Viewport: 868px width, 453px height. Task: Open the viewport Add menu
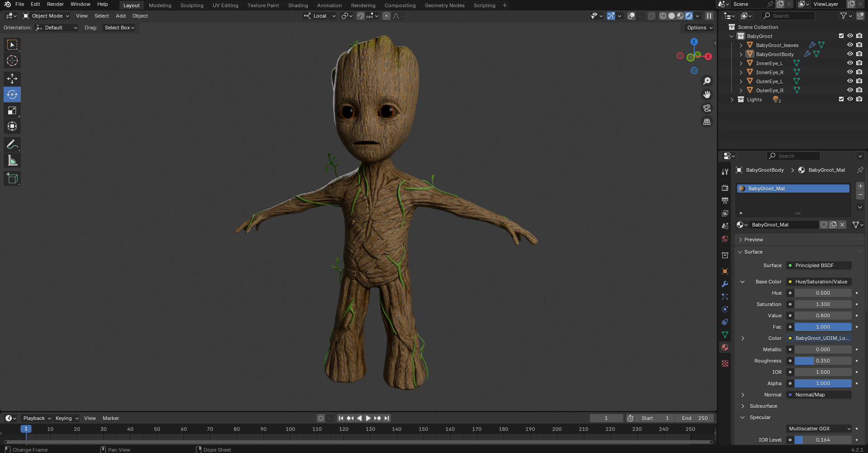[x=120, y=16]
